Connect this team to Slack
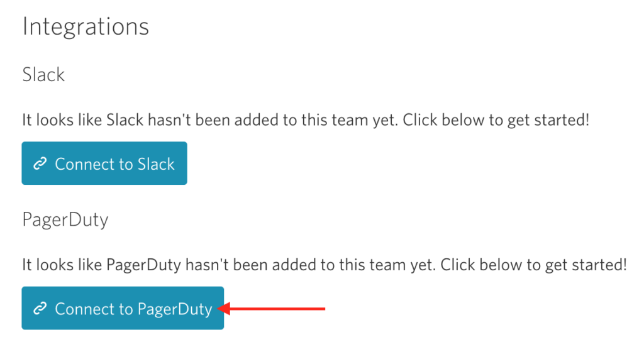Viewport: 644px width, 347px height. click(104, 163)
